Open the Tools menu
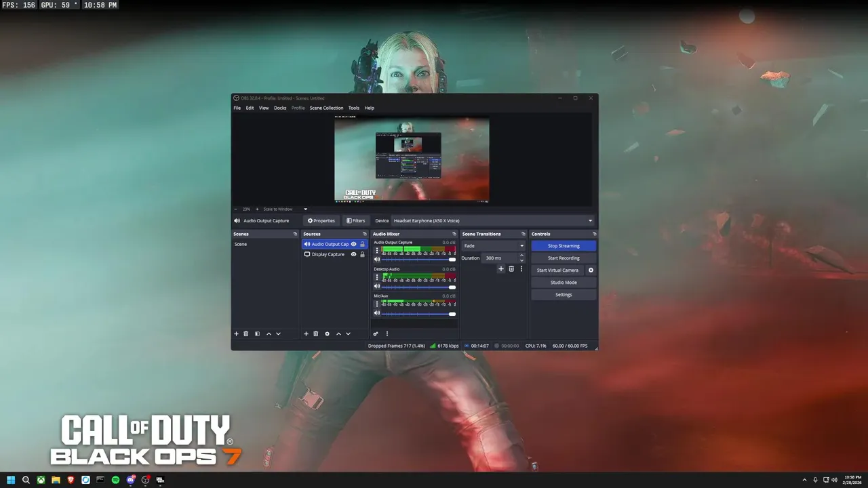The height and width of the screenshot is (488, 868). (354, 108)
